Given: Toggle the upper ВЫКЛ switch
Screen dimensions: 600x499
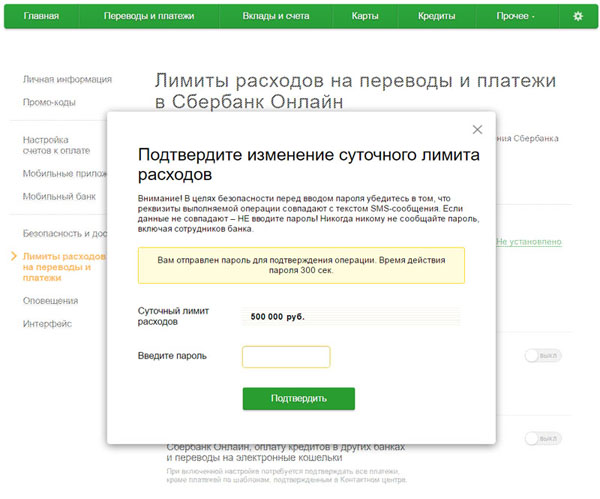Looking at the screenshot, I should 545,355.
